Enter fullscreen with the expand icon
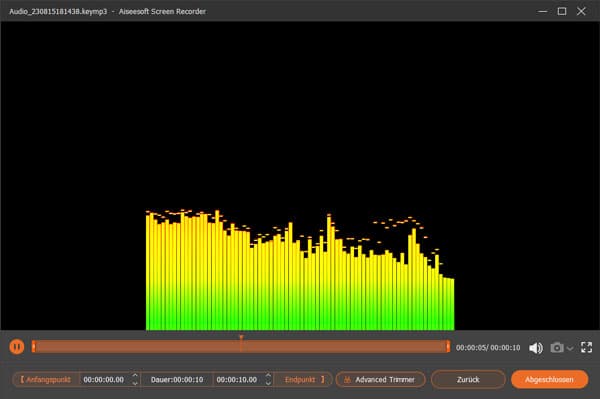This screenshot has width=600, height=399. [586, 347]
